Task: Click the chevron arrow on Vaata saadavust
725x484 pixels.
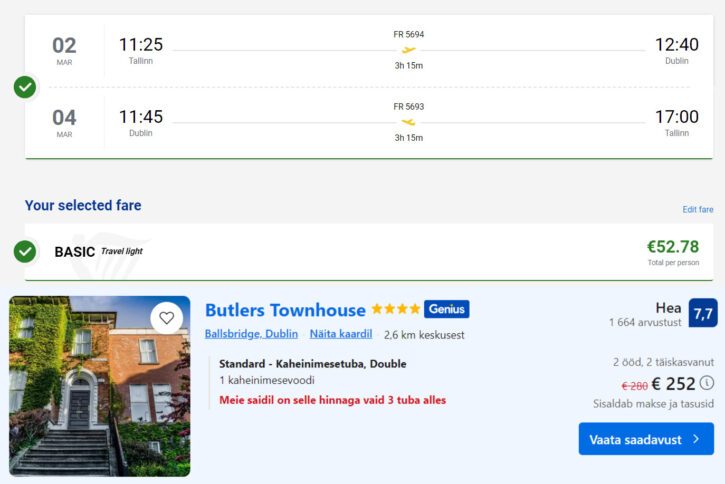Action: [x=696, y=439]
